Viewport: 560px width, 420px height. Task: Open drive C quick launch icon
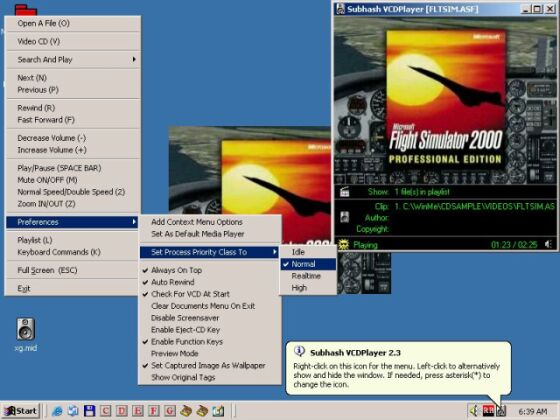(105, 411)
